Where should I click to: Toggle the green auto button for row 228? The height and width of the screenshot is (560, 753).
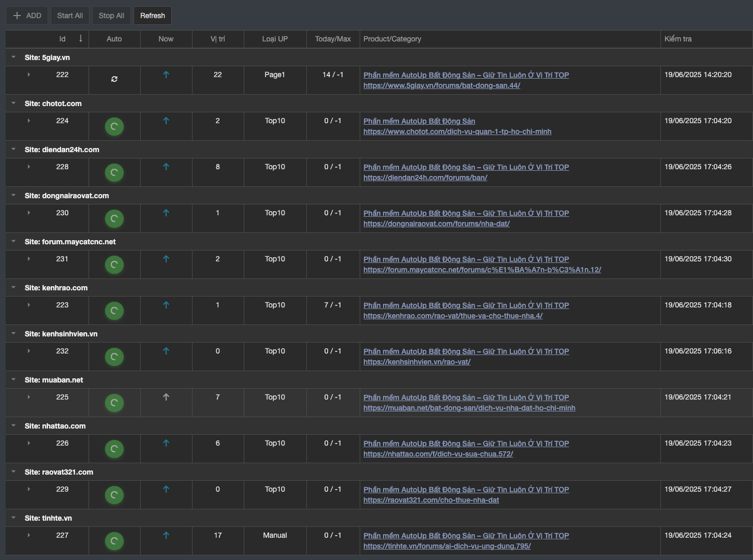(114, 172)
